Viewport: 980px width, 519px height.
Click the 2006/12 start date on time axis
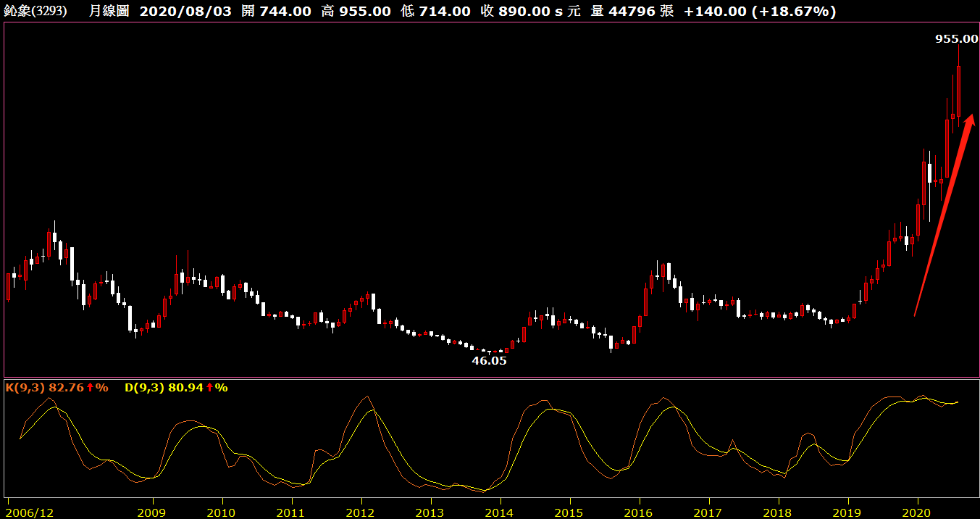(29, 512)
